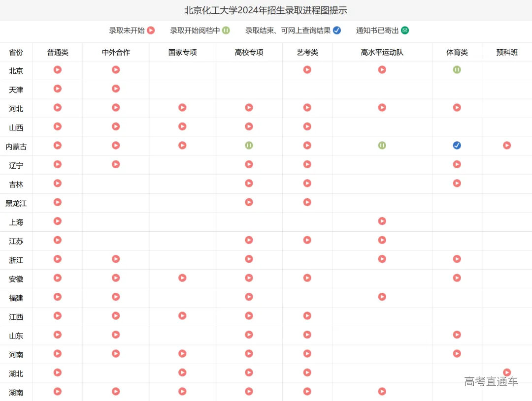Click the blue checkmark icon in 内蒙古 体育类
The image size is (532, 401).
pos(457,145)
